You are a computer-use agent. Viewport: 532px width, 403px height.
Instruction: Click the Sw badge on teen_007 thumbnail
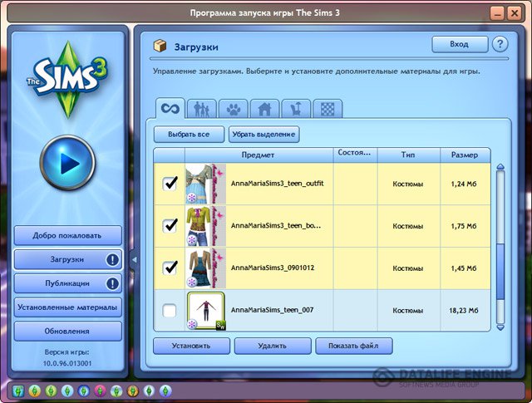[220, 326]
